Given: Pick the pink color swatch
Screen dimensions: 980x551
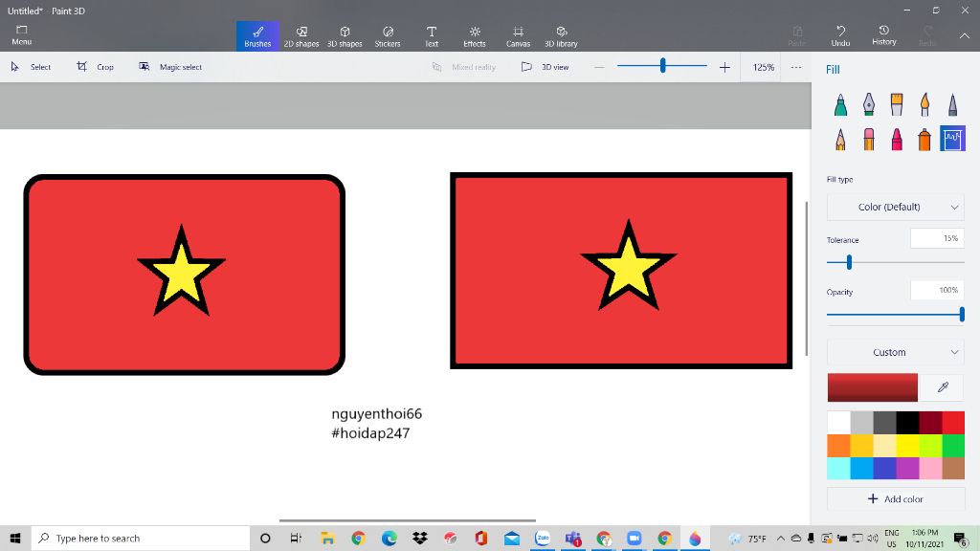Looking at the screenshot, I should (930, 468).
